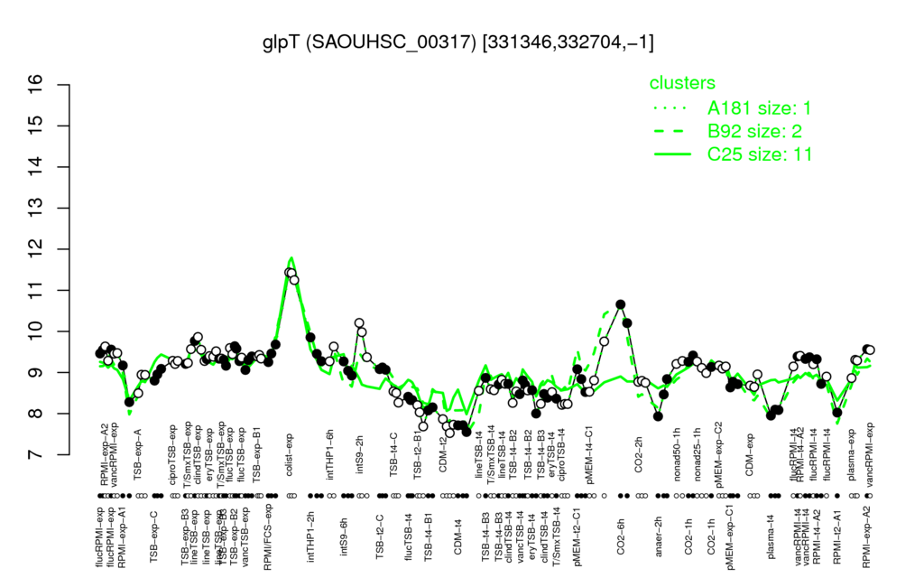Click legend entry 'C25 size: 11'
924x578 pixels.
(760, 154)
